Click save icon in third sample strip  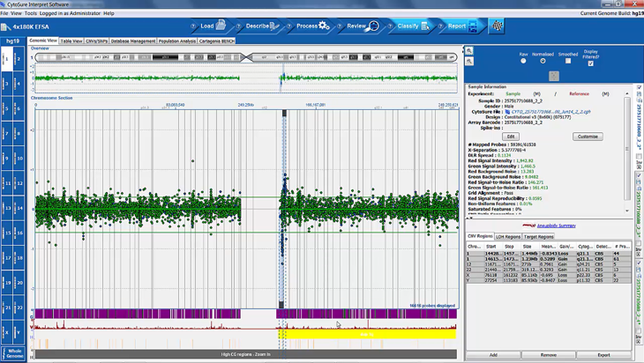(x=639, y=270)
